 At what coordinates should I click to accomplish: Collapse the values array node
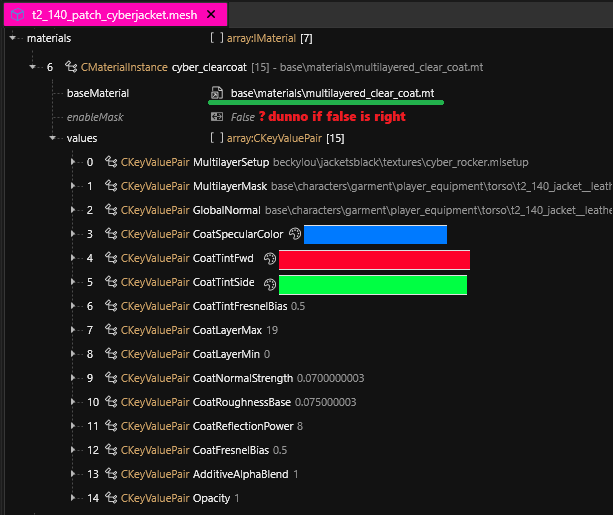point(53,138)
